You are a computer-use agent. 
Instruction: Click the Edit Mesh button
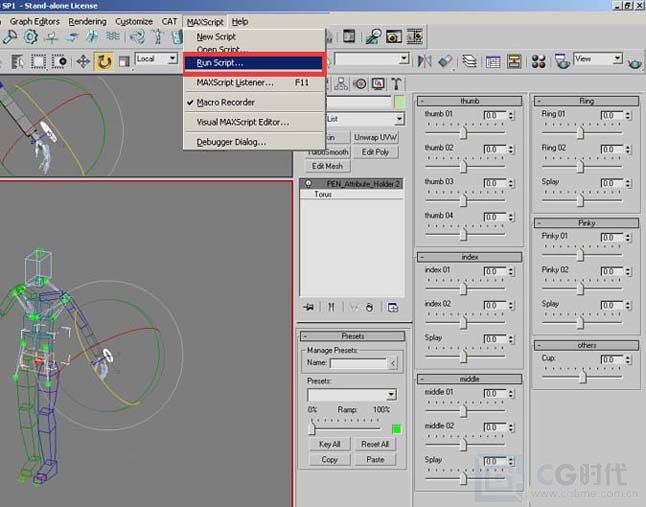(x=328, y=166)
